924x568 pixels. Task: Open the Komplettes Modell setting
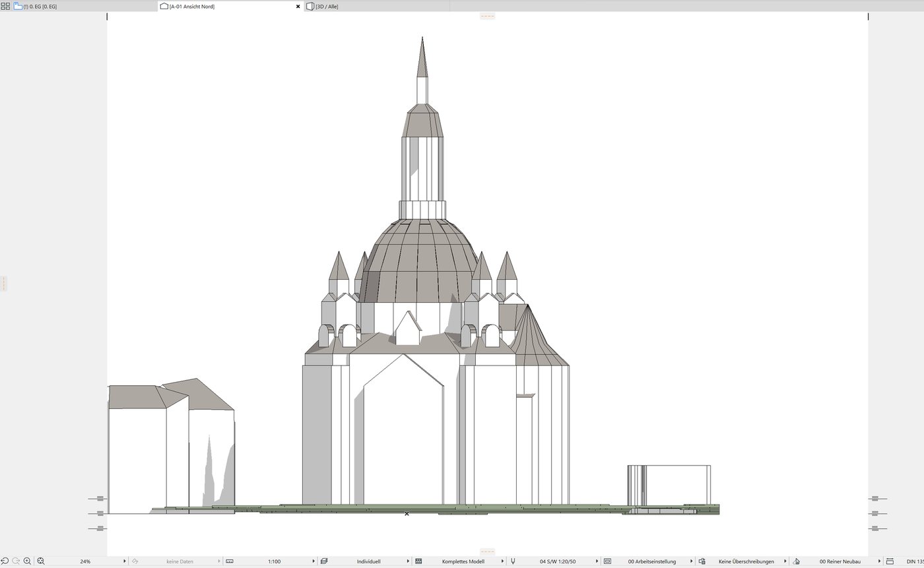[x=463, y=561]
